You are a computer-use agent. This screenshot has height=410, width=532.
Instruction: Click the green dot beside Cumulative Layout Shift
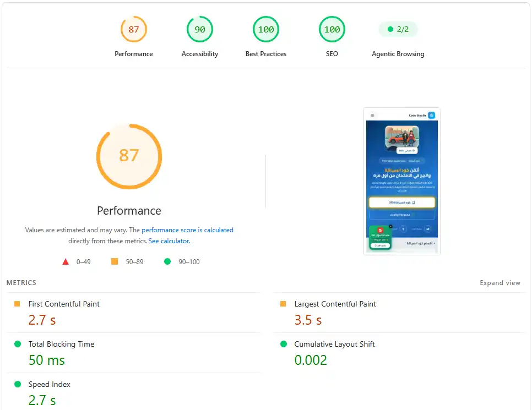284,344
